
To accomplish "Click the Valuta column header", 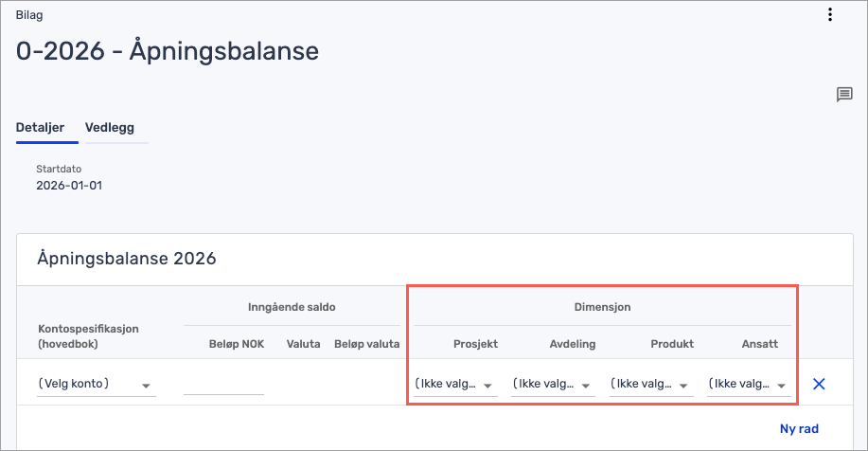I will tap(303, 344).
